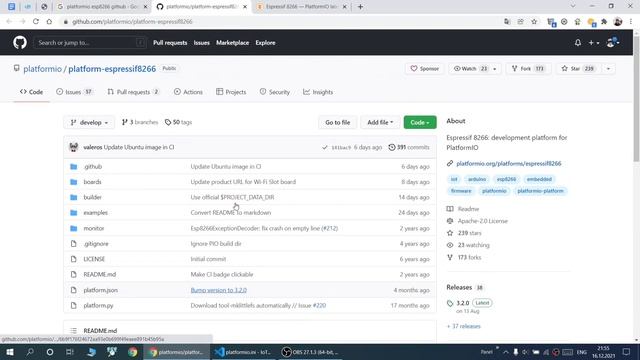
Task: Open the user avatar menu
Action: pyautogui.click(x=613, y=42)
